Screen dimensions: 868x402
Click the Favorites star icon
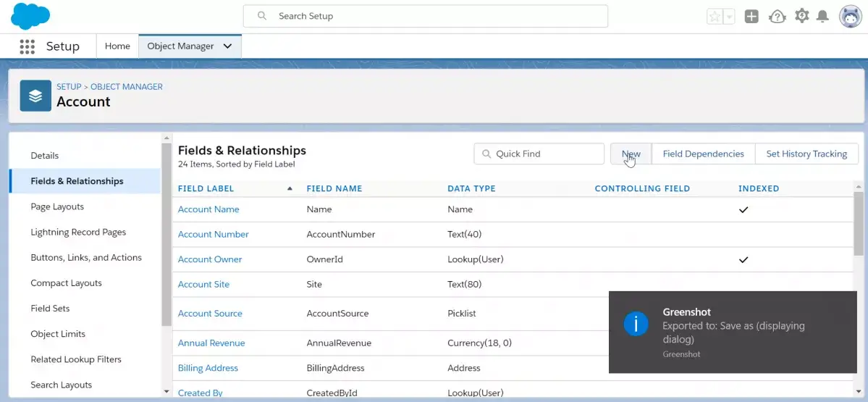pyautogui.click(x=715, y=17)
